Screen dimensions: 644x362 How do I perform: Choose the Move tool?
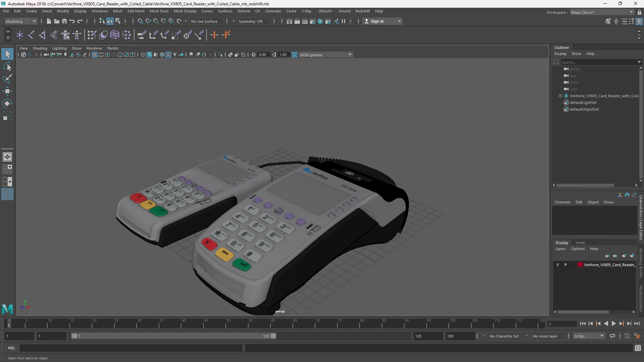[x=7, y=91]
